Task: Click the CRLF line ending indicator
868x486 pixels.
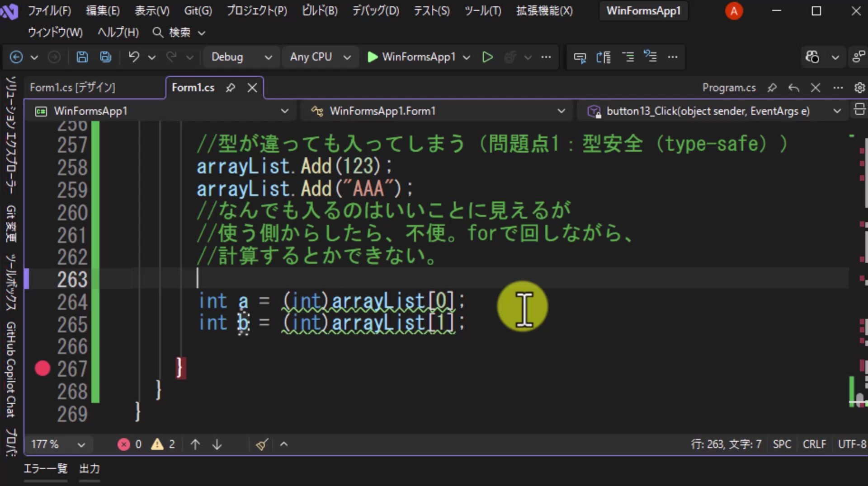Action: click(x=814, y=444)
